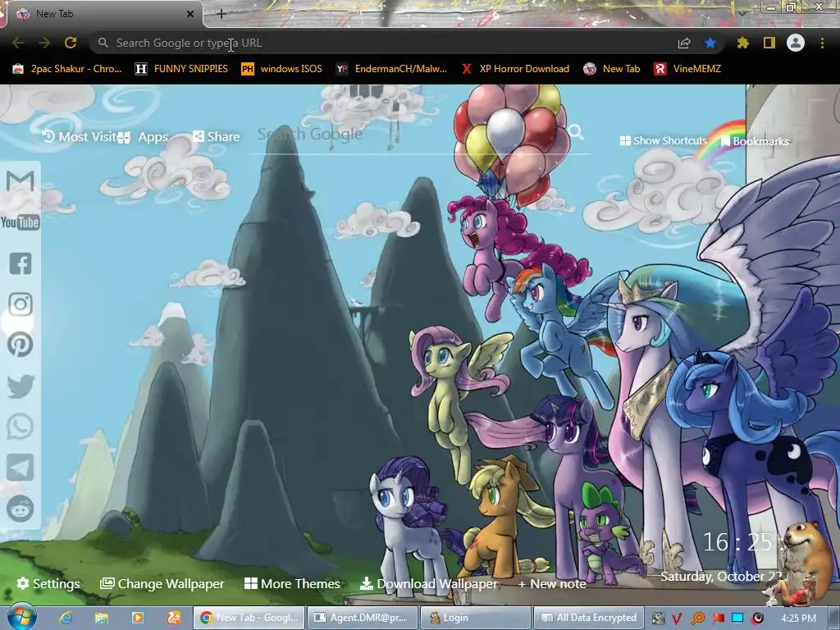Screen dimensions: 840x630
Task: Open Internet Explorer from taskbar
Action: point(66,618)
